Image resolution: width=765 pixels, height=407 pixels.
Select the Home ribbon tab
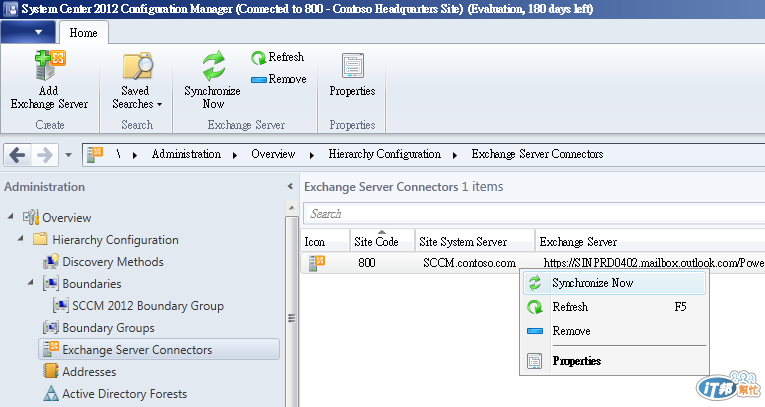point(83,33)
